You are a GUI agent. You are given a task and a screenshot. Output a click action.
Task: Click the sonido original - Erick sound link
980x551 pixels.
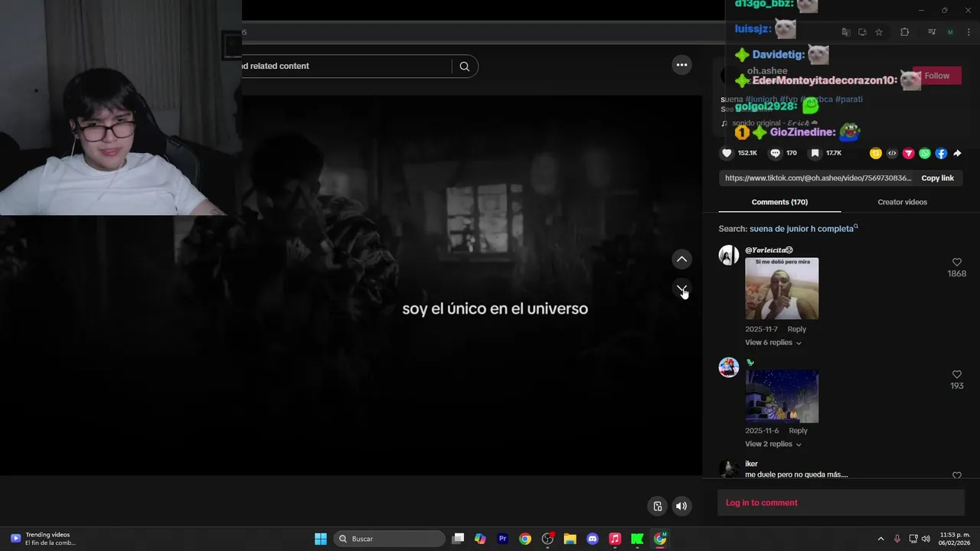(x=775, y=123)
